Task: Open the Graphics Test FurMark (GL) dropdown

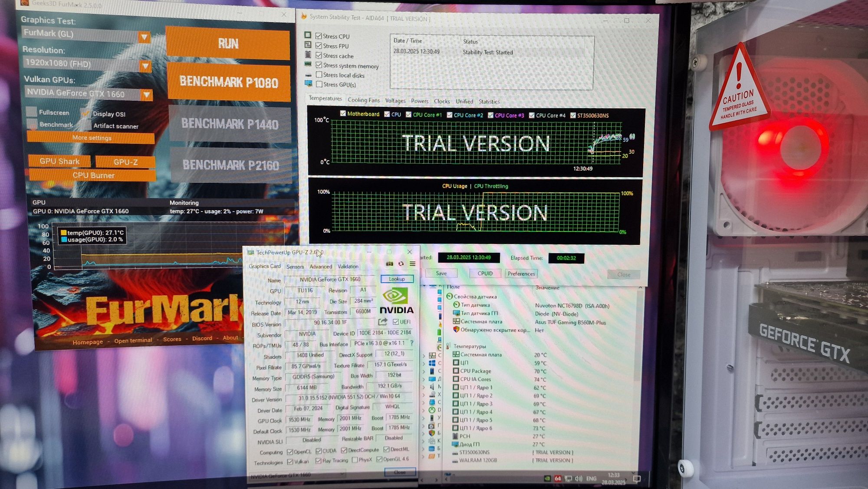Action: [x=144, y=37]
